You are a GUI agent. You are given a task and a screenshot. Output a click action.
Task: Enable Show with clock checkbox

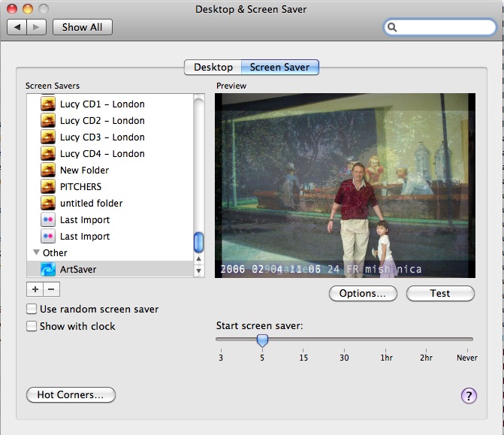pyautogui.click(x=32, y=326)
